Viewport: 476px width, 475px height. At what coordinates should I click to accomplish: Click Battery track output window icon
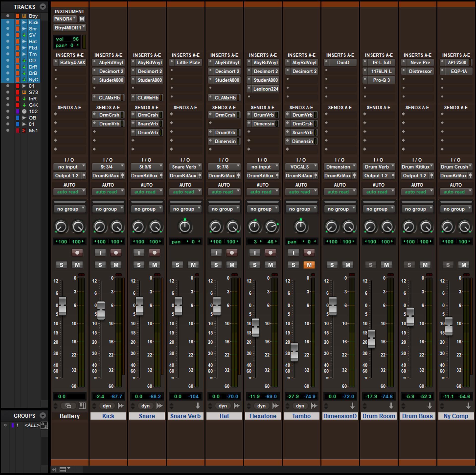coord(68,406)
